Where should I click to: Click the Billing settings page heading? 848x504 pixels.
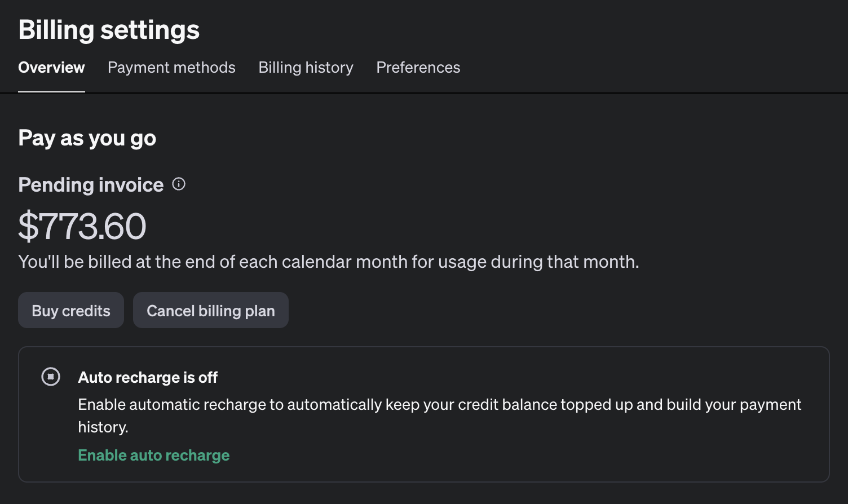coord(109,30)
